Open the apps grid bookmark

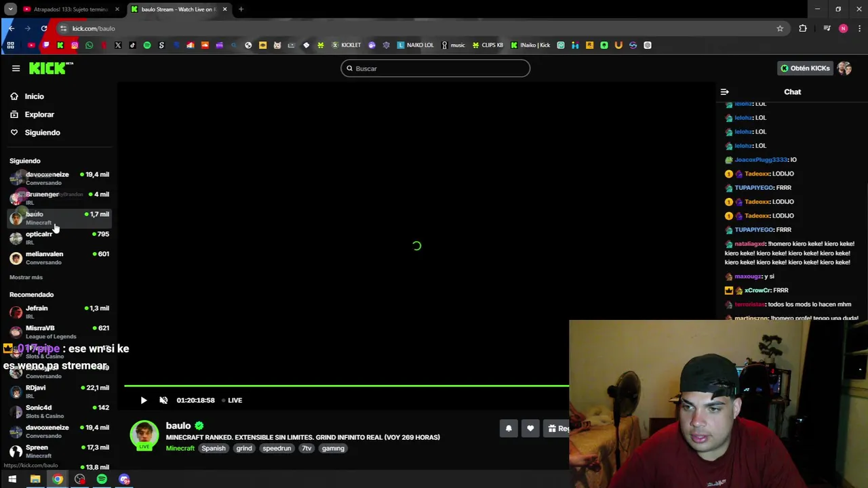[x=10, y=45]
